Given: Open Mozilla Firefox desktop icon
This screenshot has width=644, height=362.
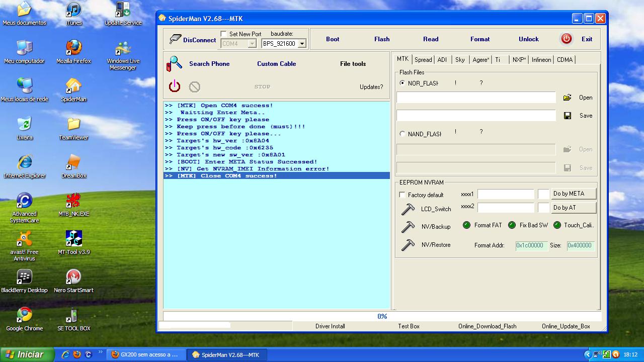Looking at the screenshot, I should click(73, 52).
